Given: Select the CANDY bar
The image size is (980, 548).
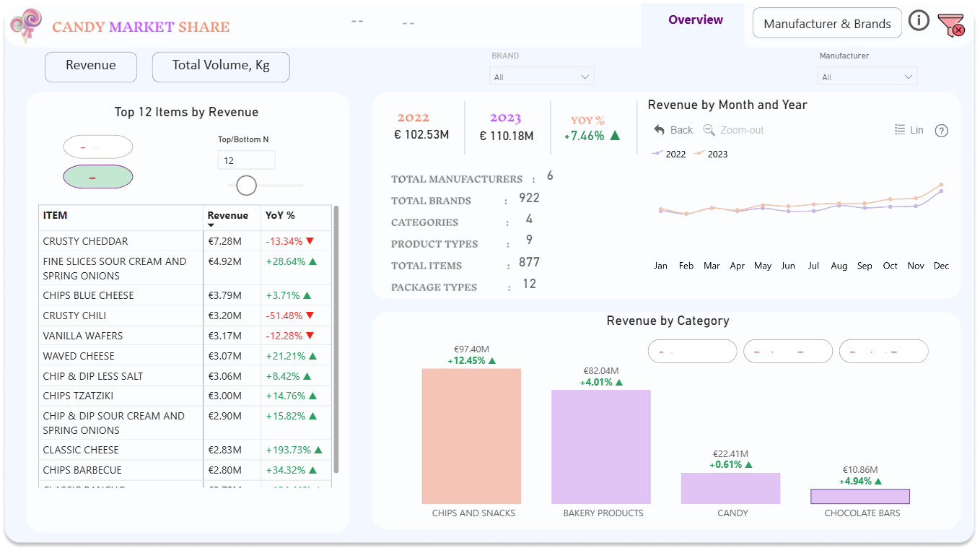Looking at the screenshot, I should [730, 489].
